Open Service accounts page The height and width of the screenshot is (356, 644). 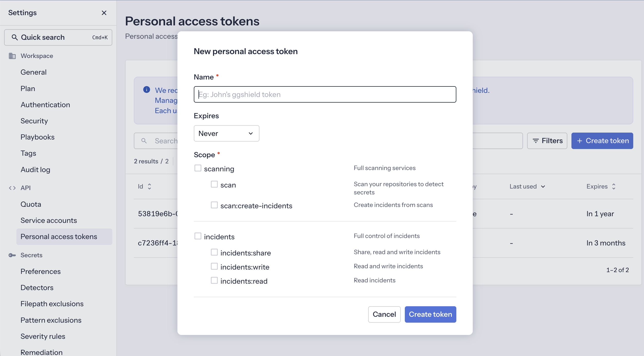[49, 221]
